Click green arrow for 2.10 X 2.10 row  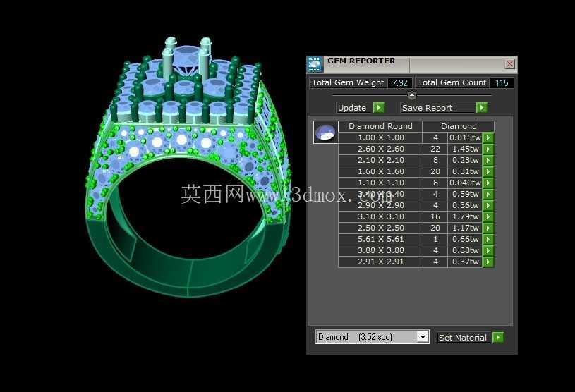(x=488, y=161)
